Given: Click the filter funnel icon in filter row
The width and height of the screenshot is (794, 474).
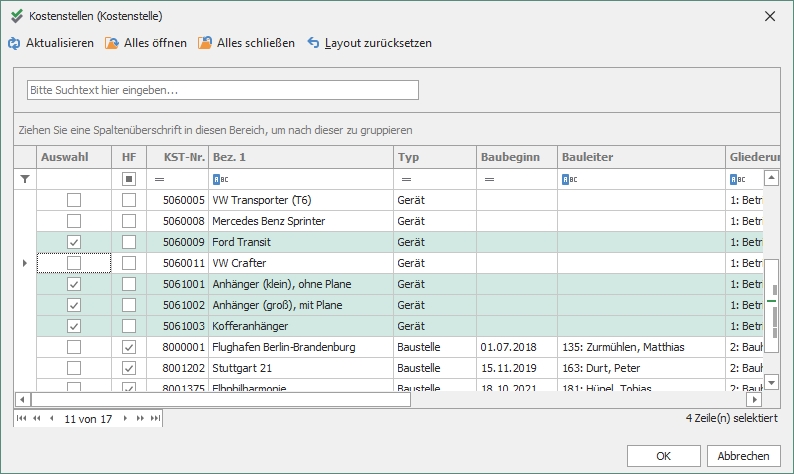Looking at the screenshot, I should pyautogui.click(x=25, y=179).
